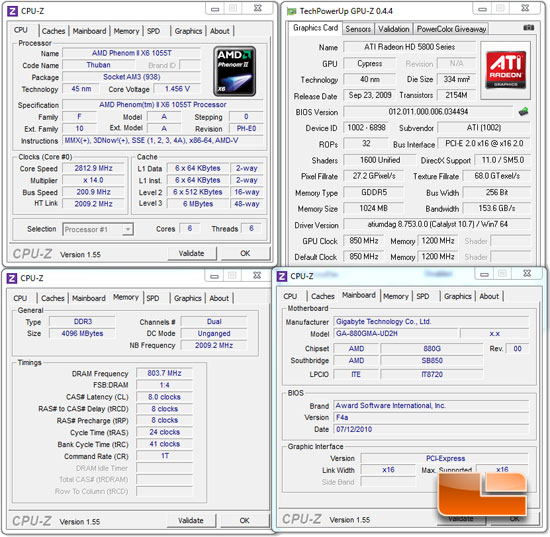Switch to Sensors tab in GPU-Z
The height and width of the screenshot is (537, 550).
tap(358, 29)
